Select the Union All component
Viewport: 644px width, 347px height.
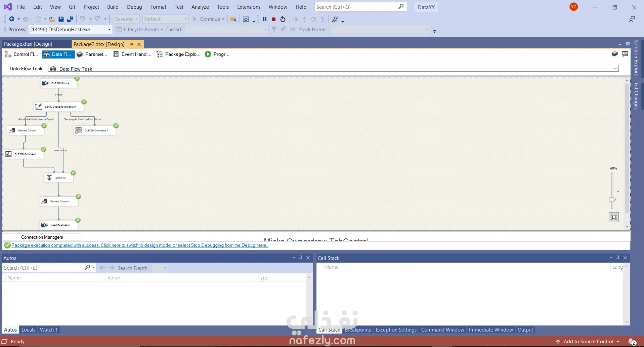pos(59,178)
